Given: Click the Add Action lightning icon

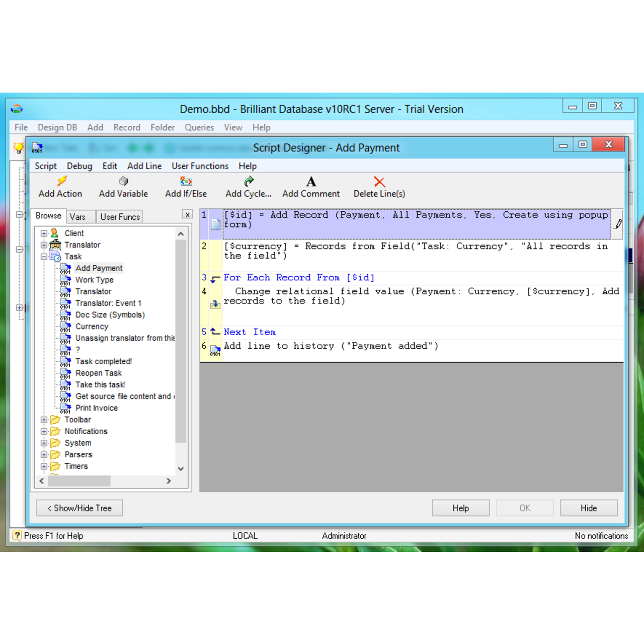Looking at the screenshot, I should click(62, 181).
